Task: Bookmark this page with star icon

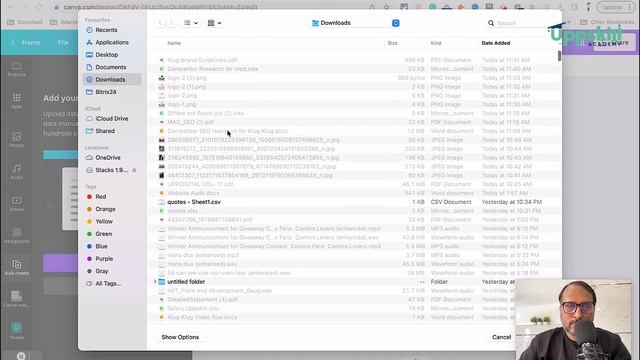Action: point(387,7)
